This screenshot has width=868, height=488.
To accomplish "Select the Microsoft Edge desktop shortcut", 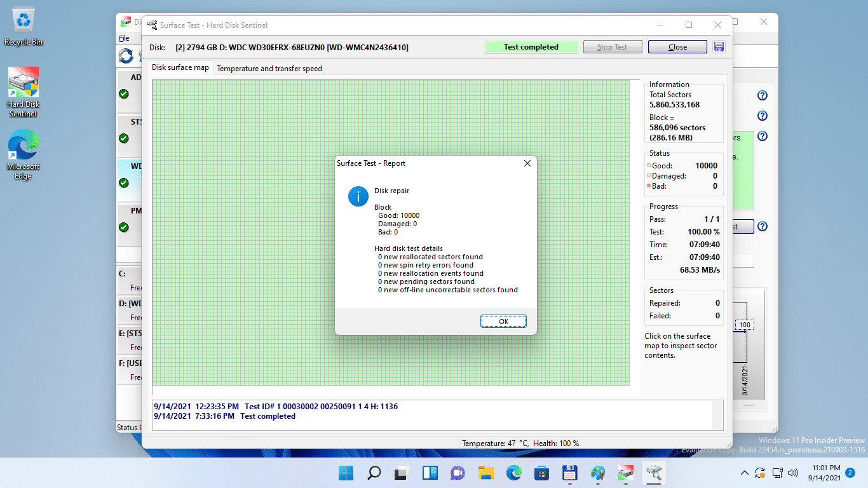I will (x=23, y=155).
